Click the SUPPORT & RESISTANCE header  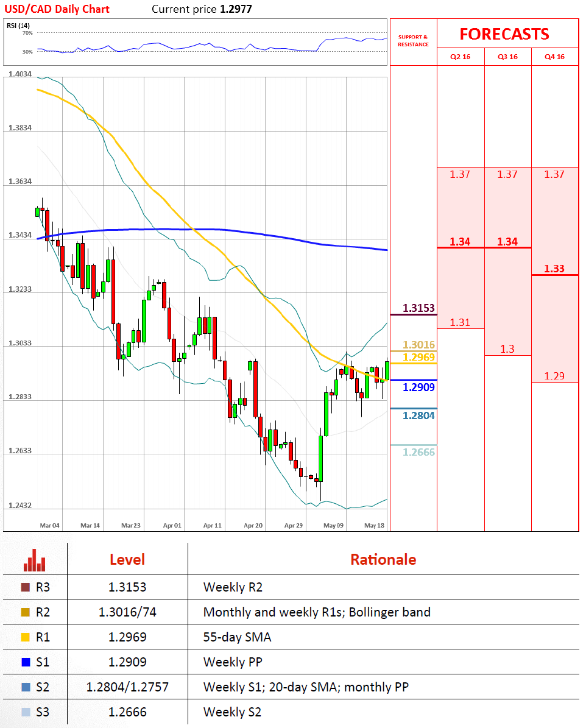413,41
